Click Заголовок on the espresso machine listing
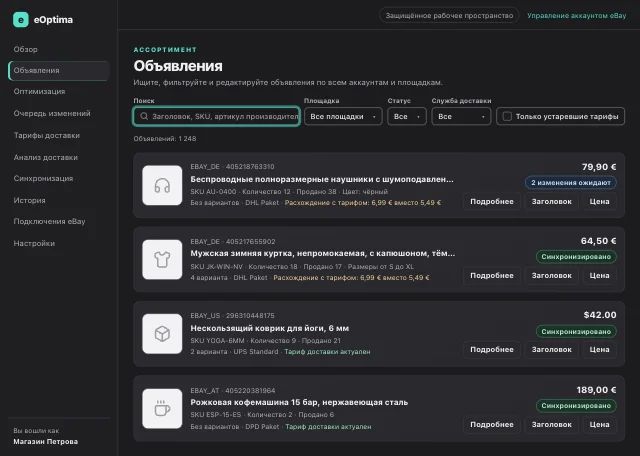Viewport: 640px width, 456px height. point(551,425)
